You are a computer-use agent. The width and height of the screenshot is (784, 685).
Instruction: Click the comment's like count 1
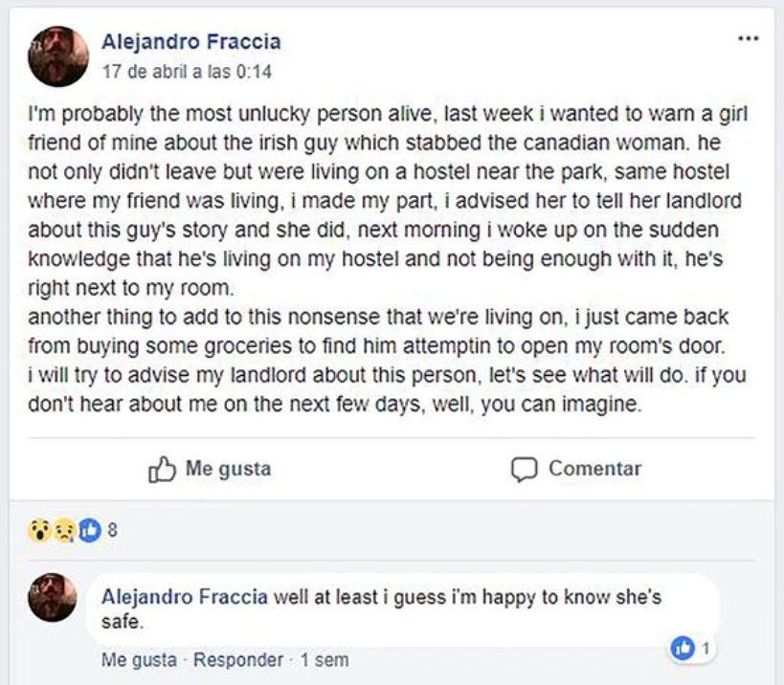(x=706, y=649)
